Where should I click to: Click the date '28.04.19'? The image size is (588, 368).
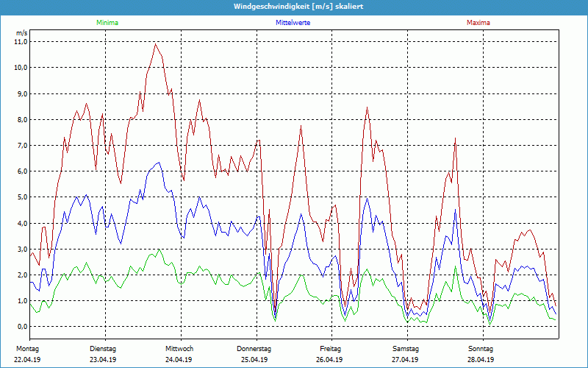coord(481,360)
